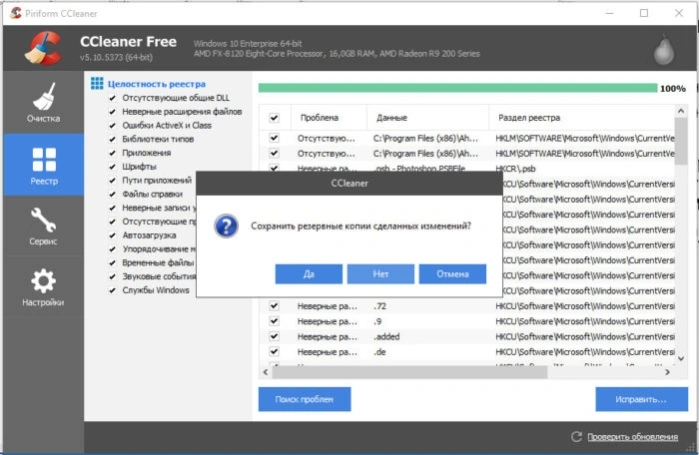
Task: Open the Очистка cleaner section
Action: pos(43,102)
